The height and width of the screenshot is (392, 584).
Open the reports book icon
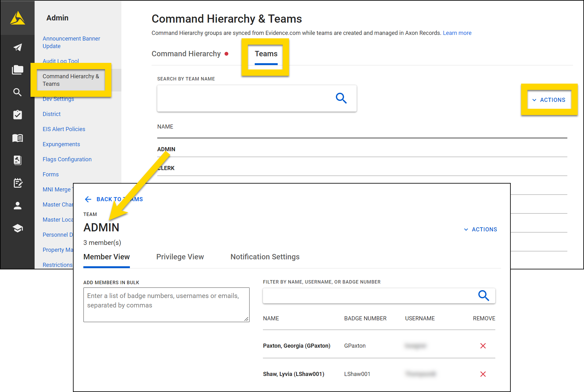coord(18,138)
